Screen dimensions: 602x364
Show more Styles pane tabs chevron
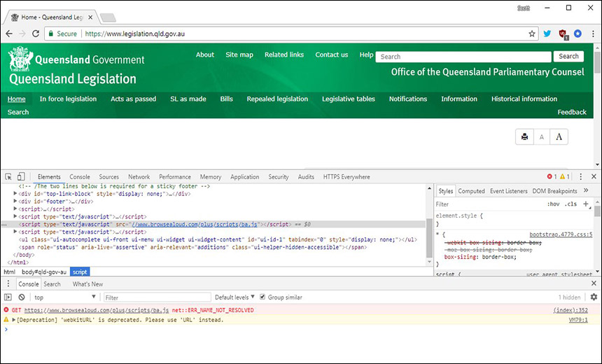point(586,190)
